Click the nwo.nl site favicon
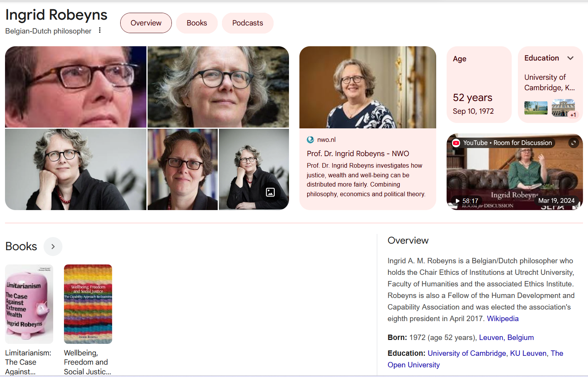Image resolution: width=588 pixels, height=377 pixels. [311, 140]
